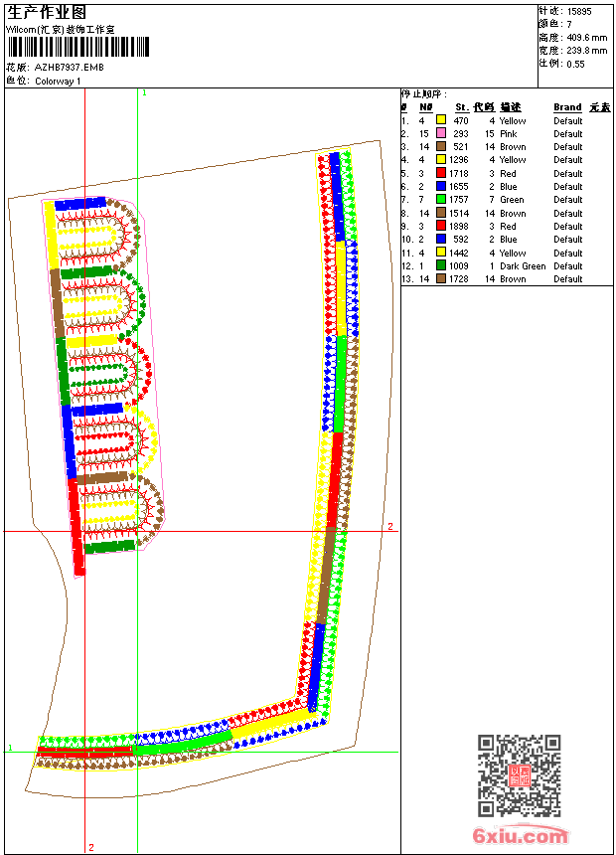616x855 pixels.
Task: Select the green swatch in row 7
Action: (x=441, y=200)
